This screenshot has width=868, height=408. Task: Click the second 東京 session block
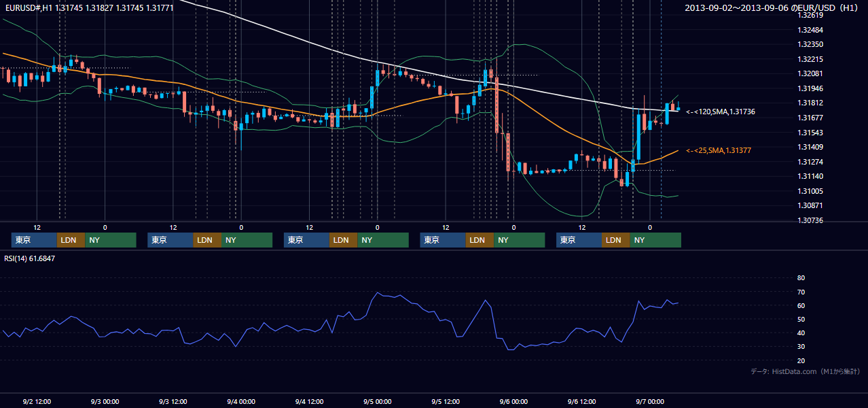pyautogui.click(x=170, y=240)
